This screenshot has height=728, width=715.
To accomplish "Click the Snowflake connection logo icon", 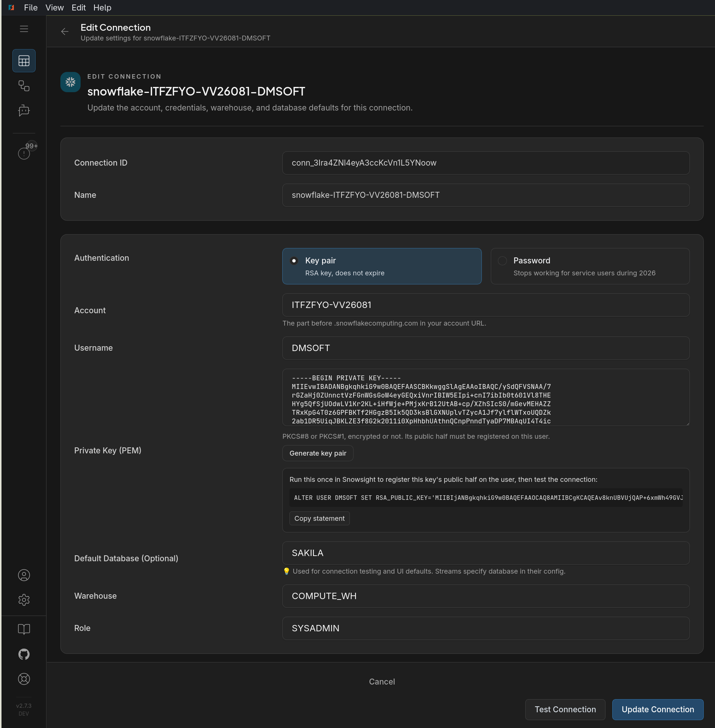I will tap(70, 82).
